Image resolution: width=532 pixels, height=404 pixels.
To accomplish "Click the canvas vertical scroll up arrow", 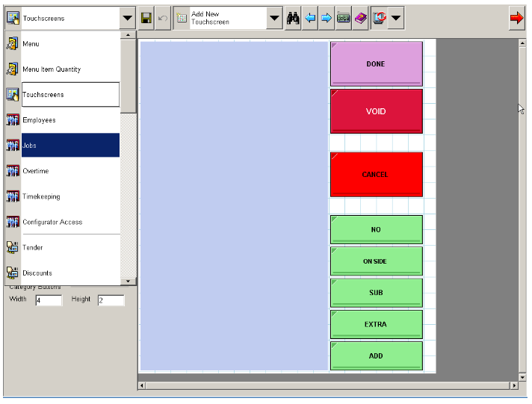I will (x=522, y=43).
